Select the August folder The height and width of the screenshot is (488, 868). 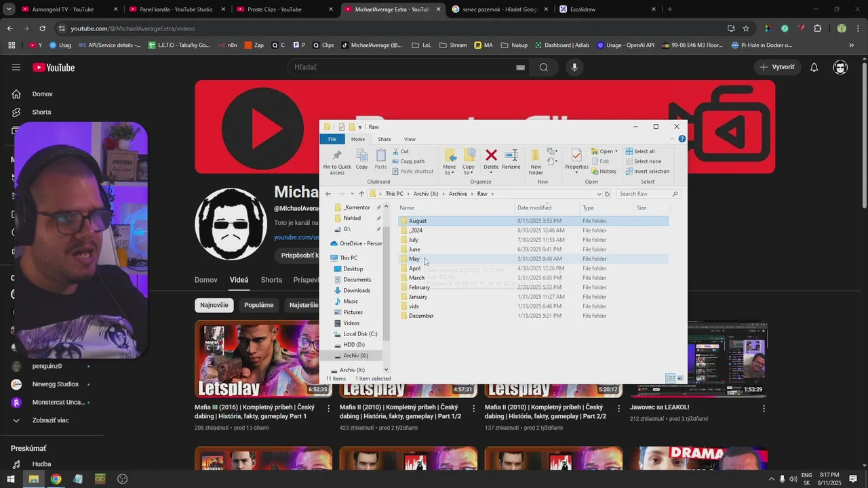pos(533,221)
